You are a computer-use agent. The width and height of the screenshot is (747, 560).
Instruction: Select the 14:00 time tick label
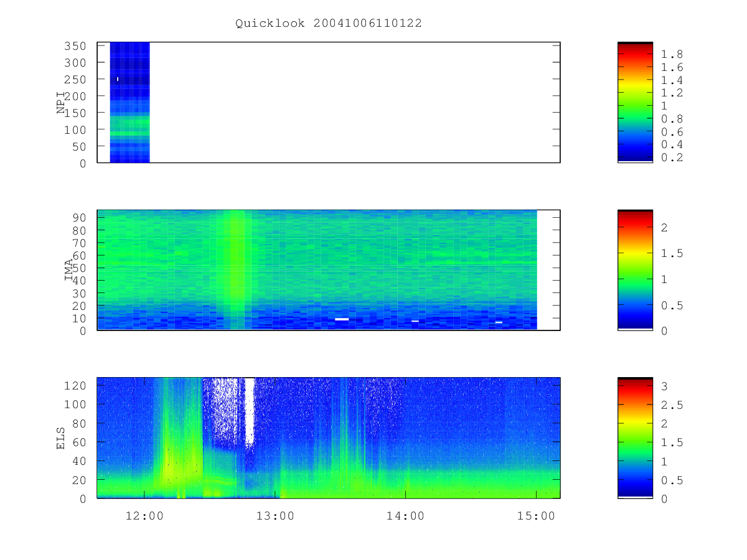[x=406, y=516]
